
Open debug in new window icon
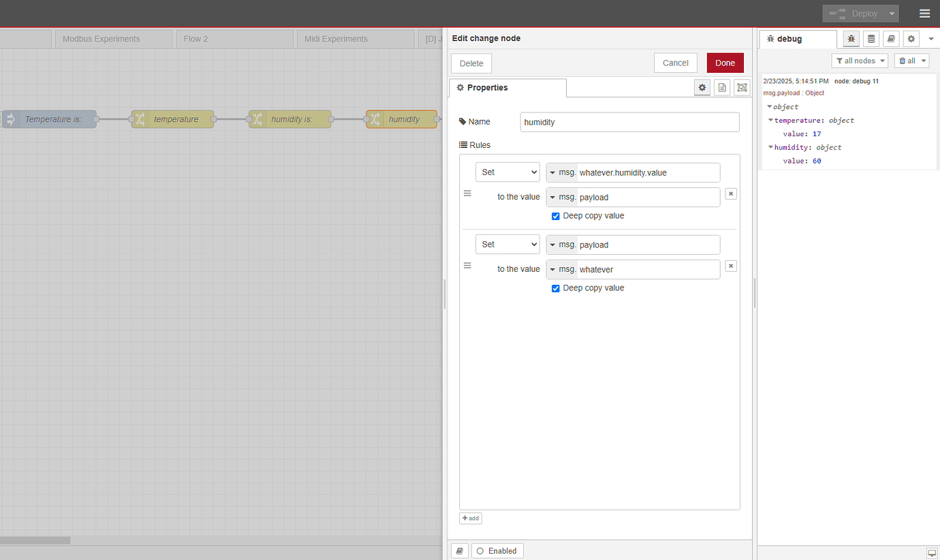click(932, 553)
